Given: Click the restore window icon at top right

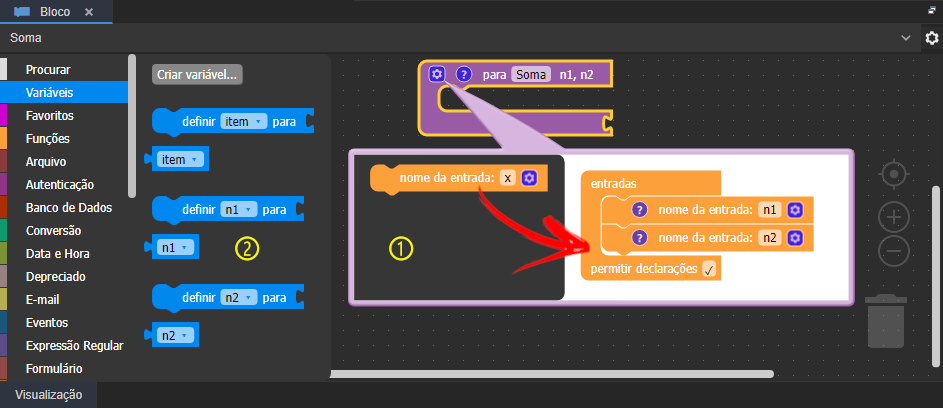Looking at the screenshot, I should coord(932,10).
